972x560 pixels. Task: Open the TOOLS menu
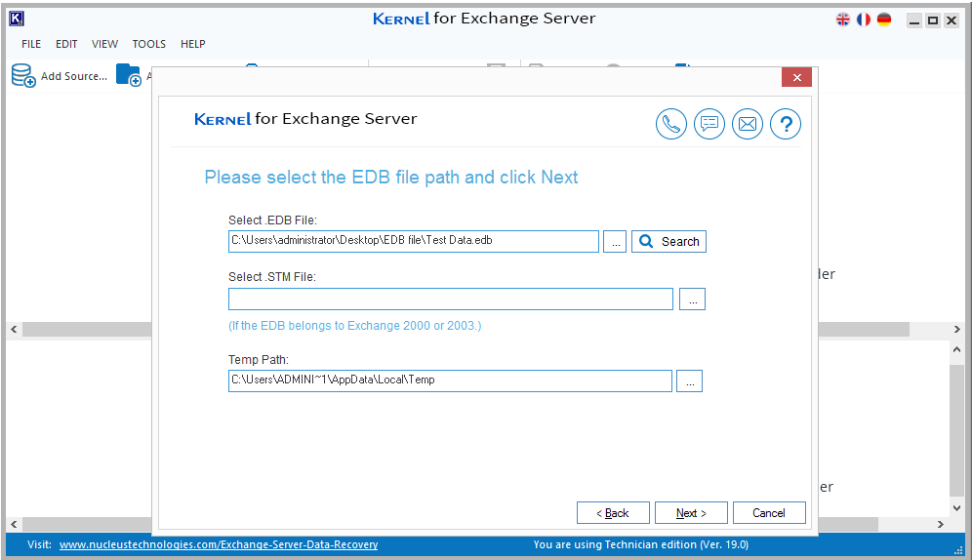point(148,44)
